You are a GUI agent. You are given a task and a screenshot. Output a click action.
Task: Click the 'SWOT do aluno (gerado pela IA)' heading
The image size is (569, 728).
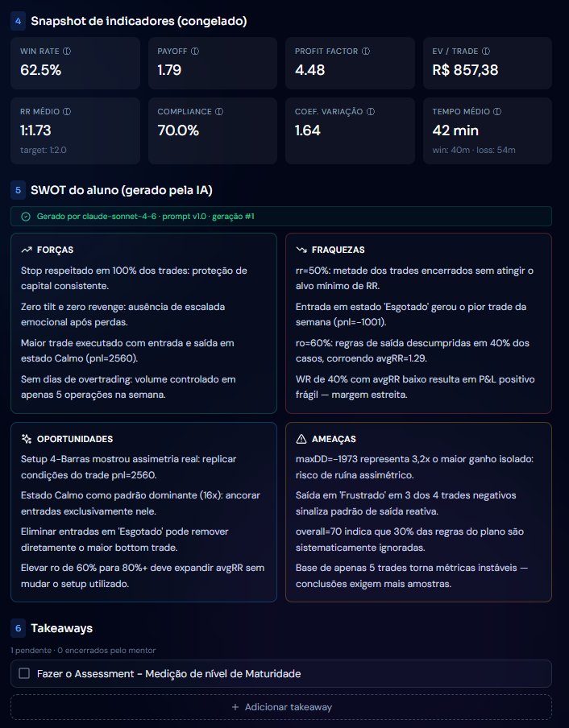point(122,190)
